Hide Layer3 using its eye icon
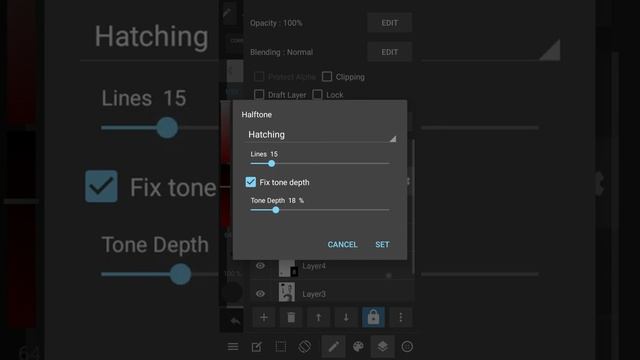The width and height of the screenshot is (640, 360). click(260, 293)
